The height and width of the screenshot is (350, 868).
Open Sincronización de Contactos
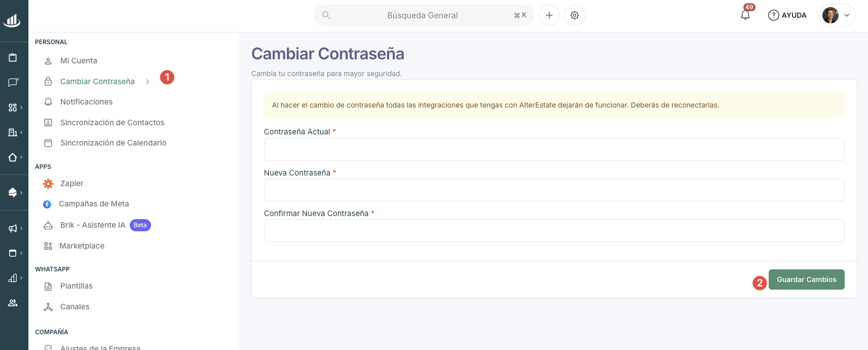coord(112,123)
